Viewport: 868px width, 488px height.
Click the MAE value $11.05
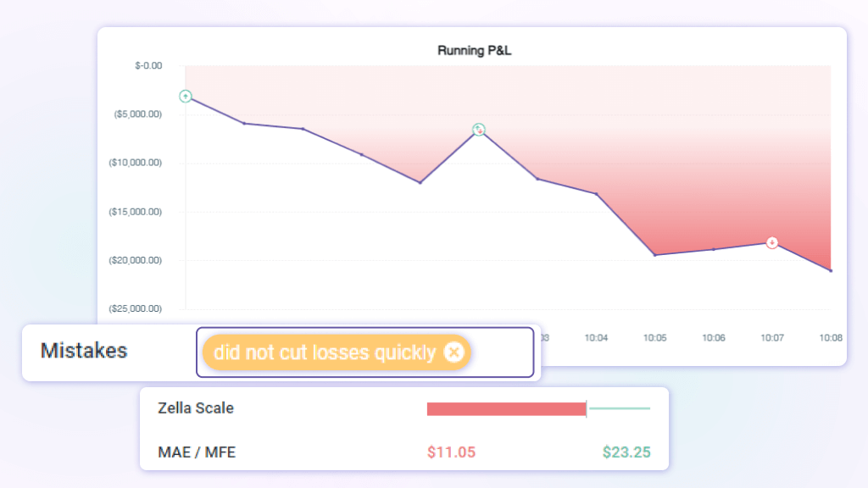[451, 452]
